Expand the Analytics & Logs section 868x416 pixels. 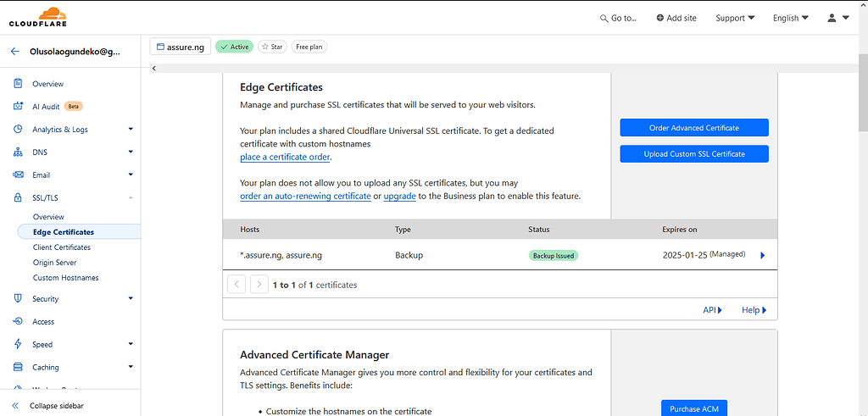[x=131, y=130]
